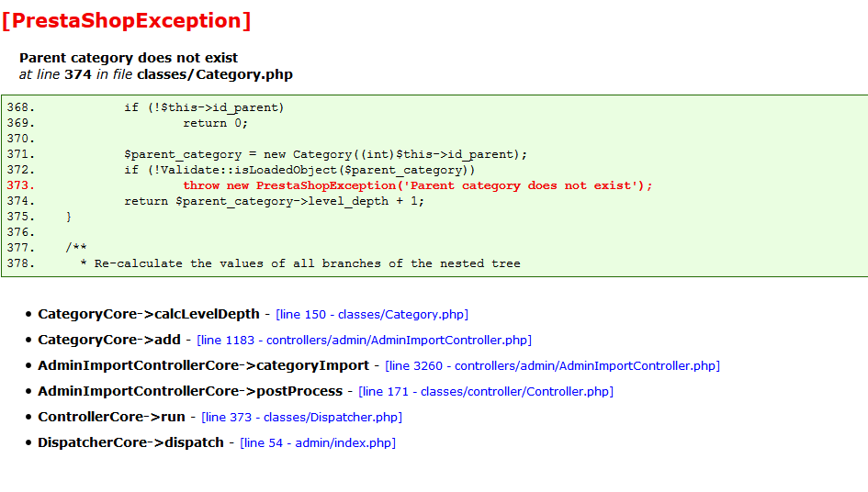Viewport: 868px width, 492px height.
Task: Click code line 374 return level_depth statement
Action: [274, 201]
